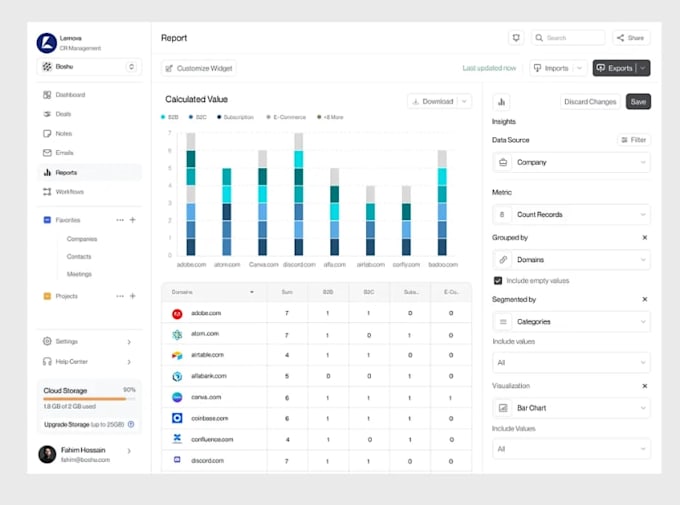Click the Save button
The height and width of the screenshot is (505, 680).
tap(638, 102)
